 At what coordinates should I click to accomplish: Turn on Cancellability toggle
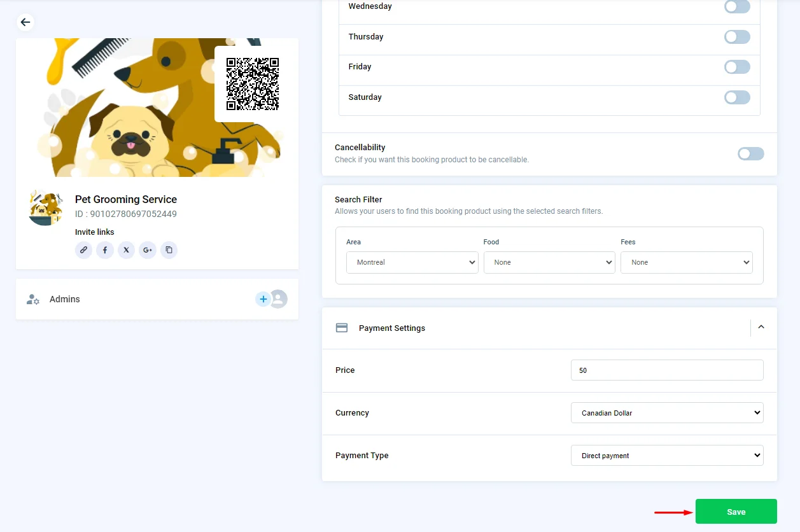tap(751, 153)
